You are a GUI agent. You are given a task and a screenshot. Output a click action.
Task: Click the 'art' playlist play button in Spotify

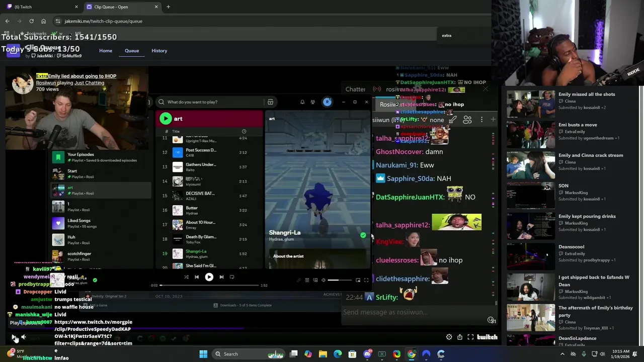click(x=166, y=119)
